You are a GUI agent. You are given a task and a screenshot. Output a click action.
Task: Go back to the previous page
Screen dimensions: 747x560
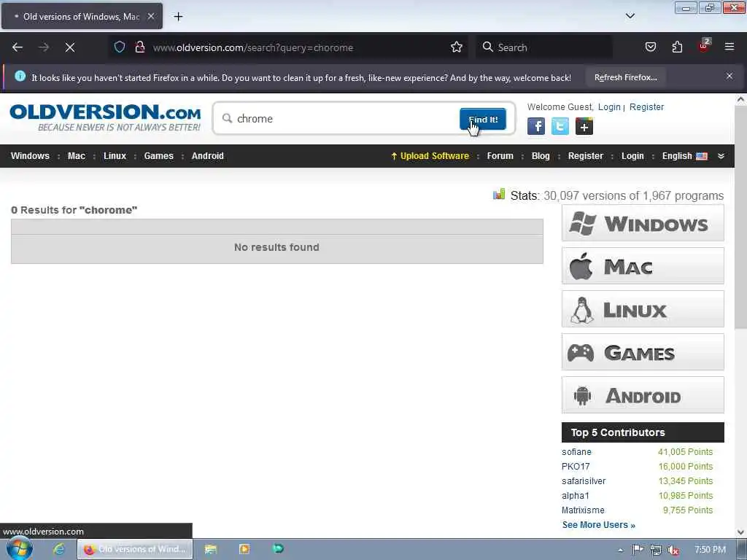point(18,47)
